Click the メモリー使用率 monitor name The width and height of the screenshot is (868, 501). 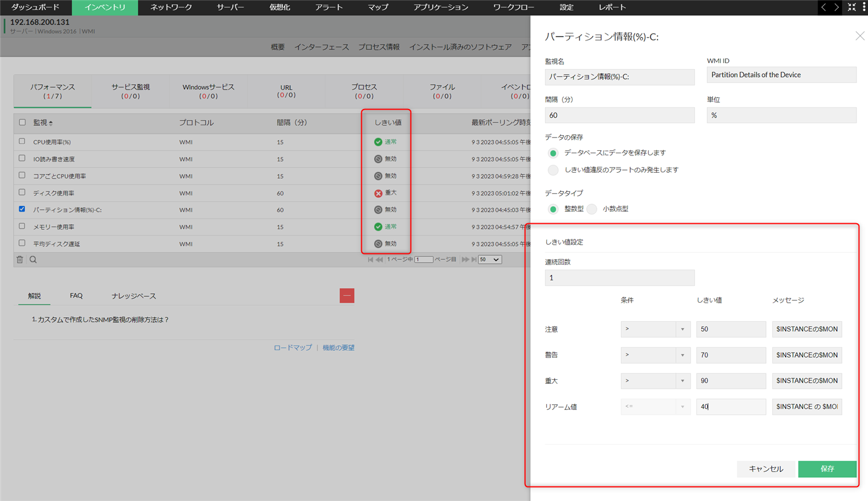tap(53, 227)
